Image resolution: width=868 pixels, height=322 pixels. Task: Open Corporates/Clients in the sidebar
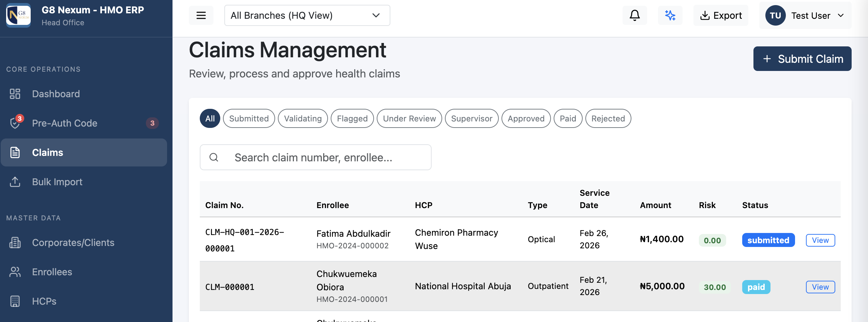[x=84, y=243]
